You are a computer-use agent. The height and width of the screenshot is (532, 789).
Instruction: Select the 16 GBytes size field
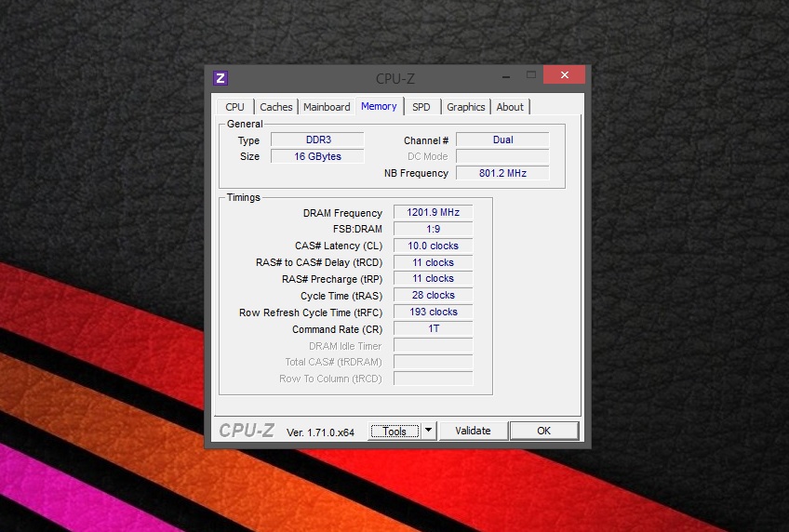tap(317, 156)
